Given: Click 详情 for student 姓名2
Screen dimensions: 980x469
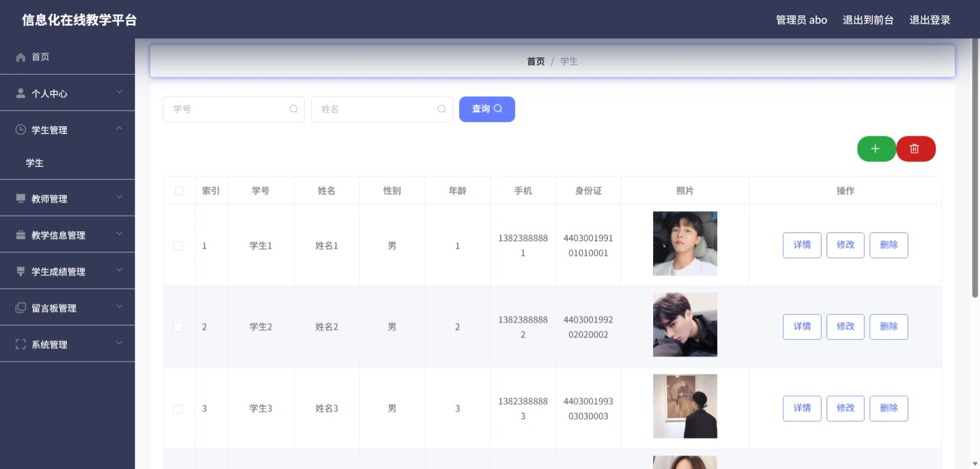Looking at the screenshot, I should click(x=802, y=327).
